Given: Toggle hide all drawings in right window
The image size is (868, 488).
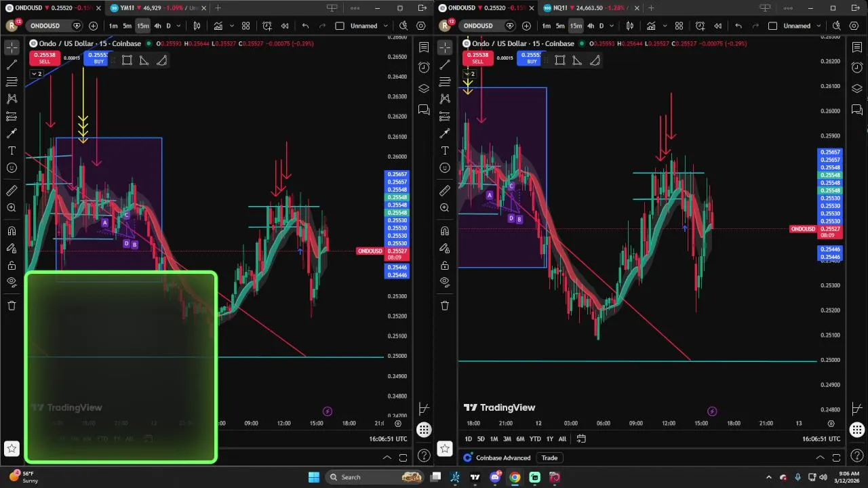Looking at the screenshot, I should [445, 282].
